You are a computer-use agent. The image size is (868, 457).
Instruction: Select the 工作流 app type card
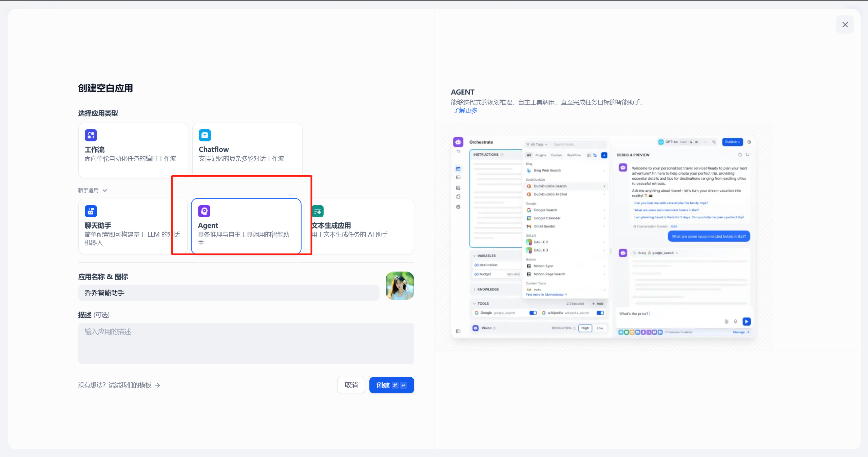pos(133,150)
